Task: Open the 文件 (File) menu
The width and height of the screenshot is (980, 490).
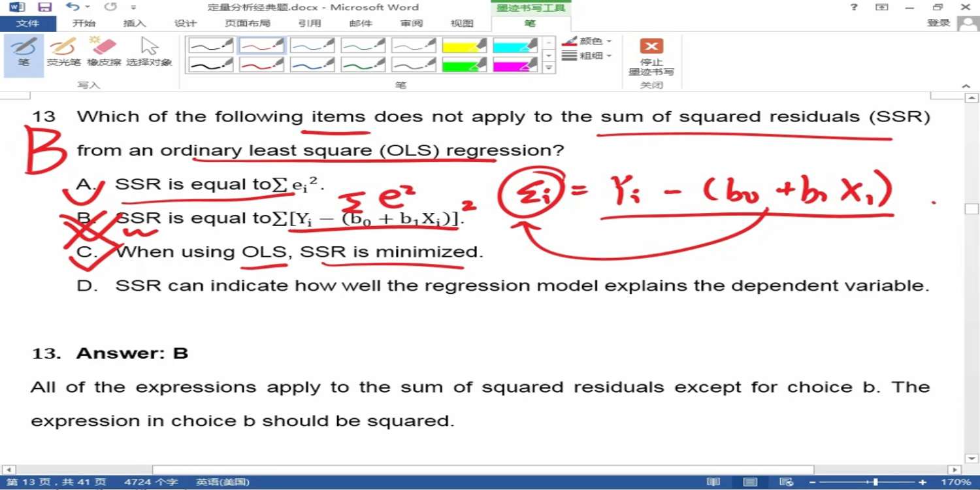Action: [x=27, y=24]
